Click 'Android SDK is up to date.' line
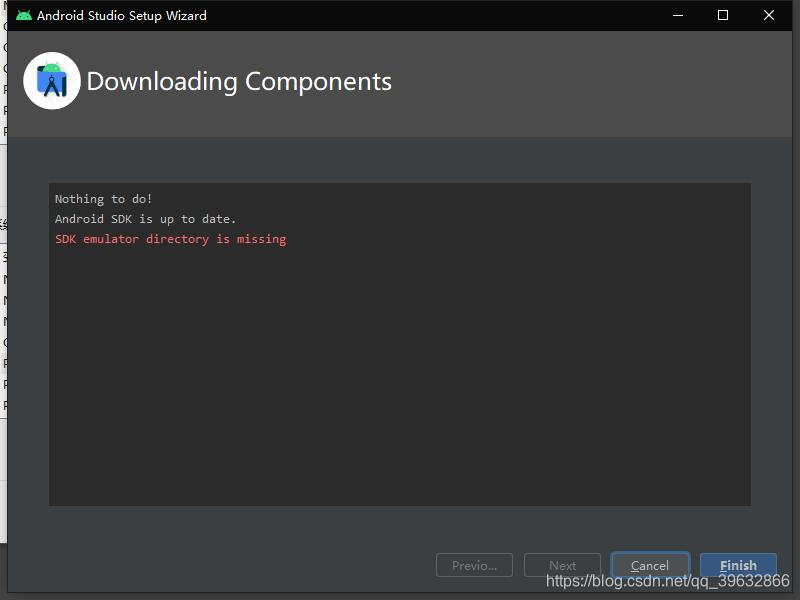The width and height of the screenshot is (800, 600). click(x=145, y=219)
